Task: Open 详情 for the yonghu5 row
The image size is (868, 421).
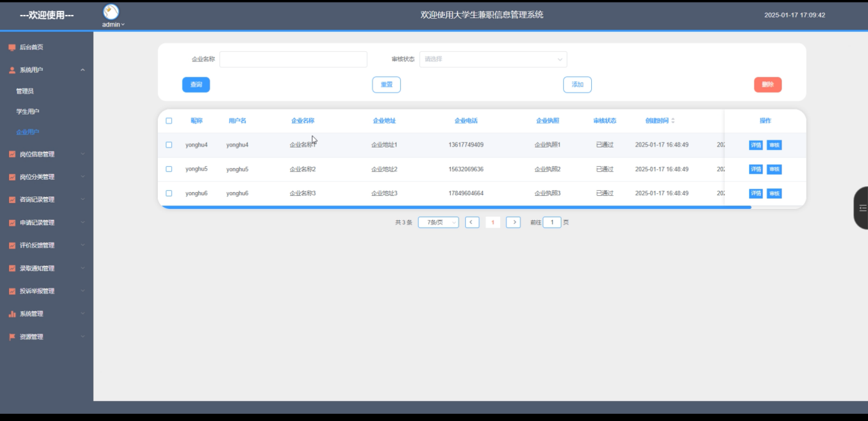Action: click(x=756, y=169)
